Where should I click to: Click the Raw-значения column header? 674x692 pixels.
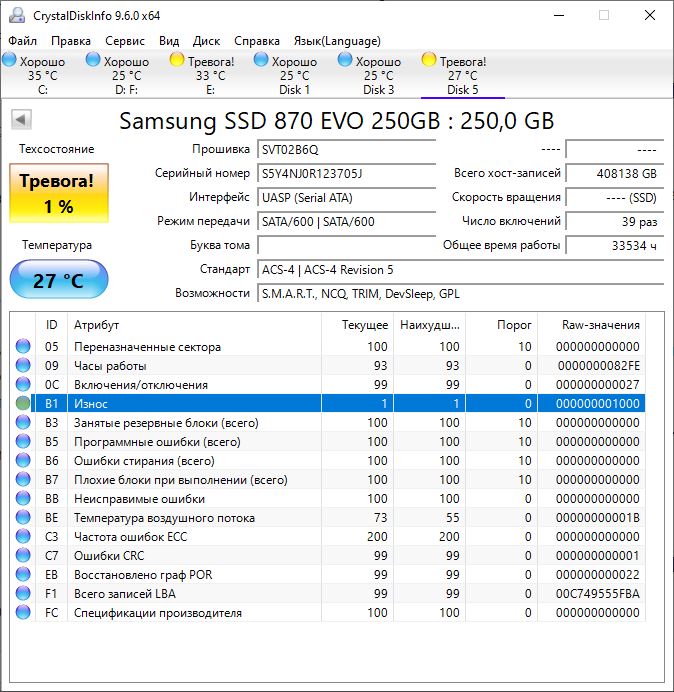coord(591,325)
